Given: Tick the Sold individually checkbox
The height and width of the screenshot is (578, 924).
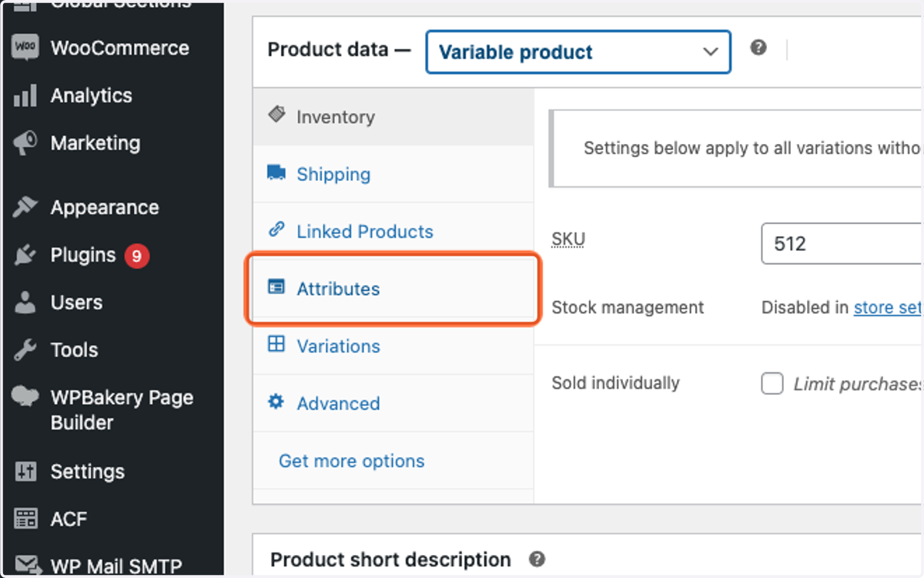Looking at the screenshot, I should pyautogui.click(x=772, y=383).
